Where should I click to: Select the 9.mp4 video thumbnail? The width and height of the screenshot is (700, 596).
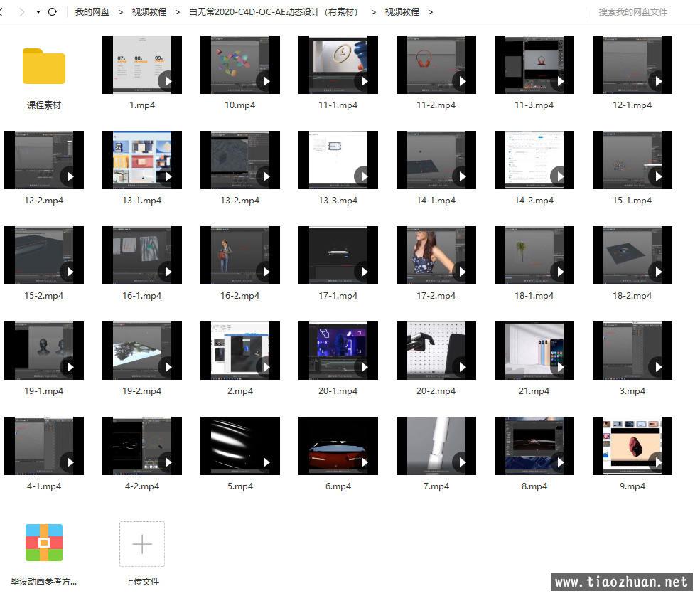click(632, 446)
